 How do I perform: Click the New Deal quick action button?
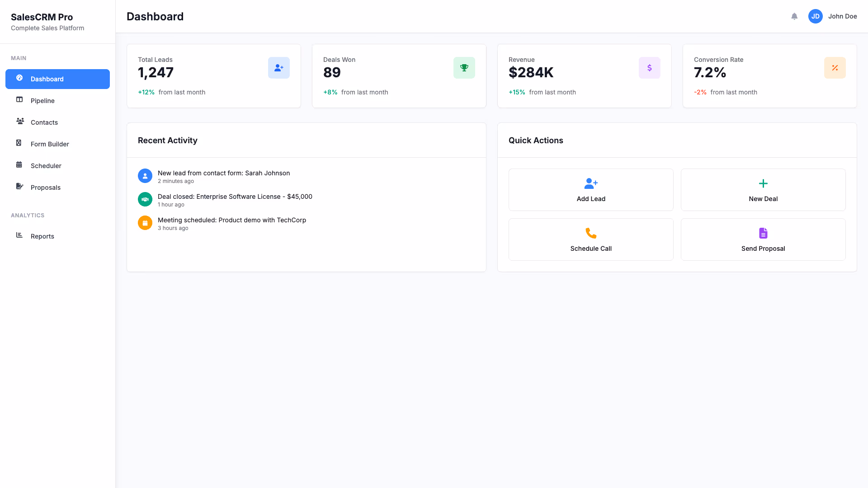pyautogui.click(x=763, y=190)
